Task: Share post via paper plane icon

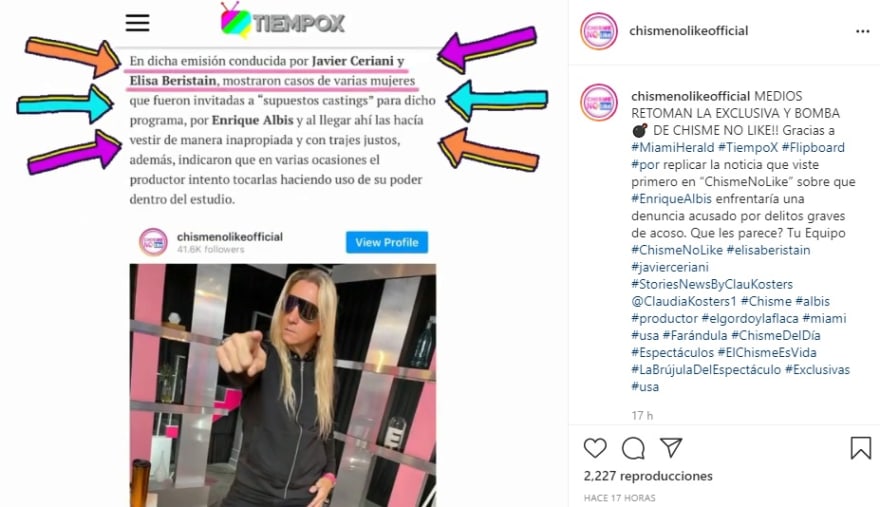Action: click(671, 447)
